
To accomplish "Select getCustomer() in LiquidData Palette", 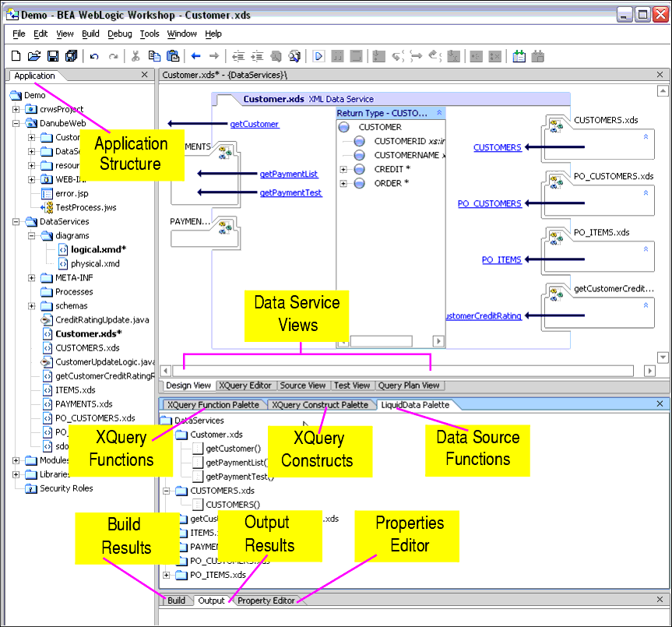I will tap(233, 449).
